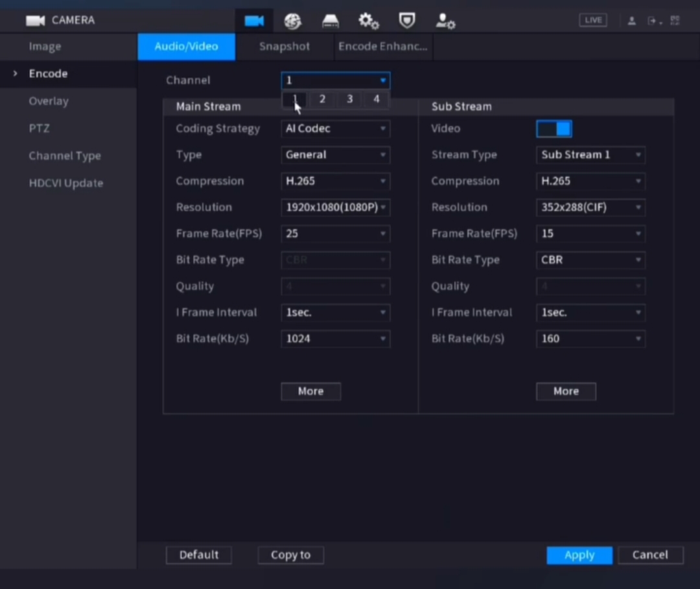Screen dimensions: 700x589
Task: Select channel 1 from the list
Action: point(295,99)
